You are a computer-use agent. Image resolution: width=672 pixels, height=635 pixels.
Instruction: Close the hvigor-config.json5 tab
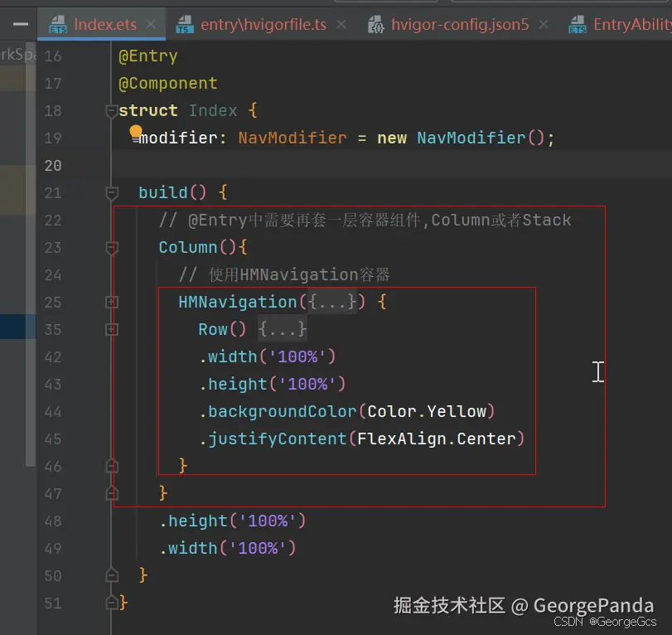click(x=544, y=24)
